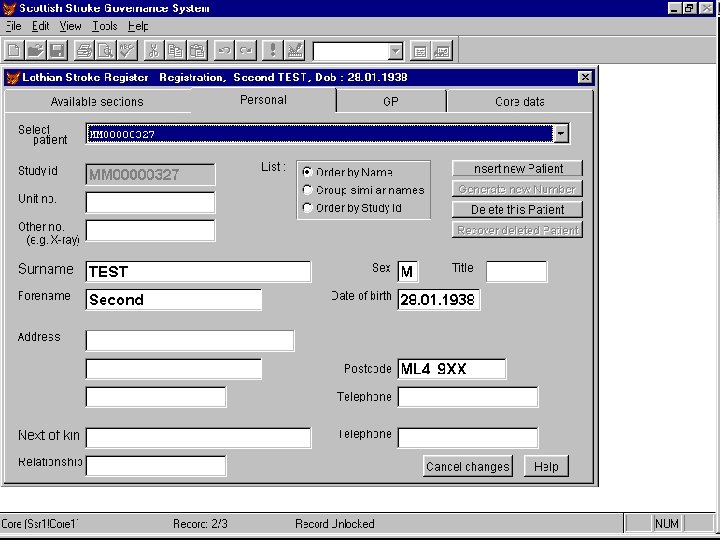Click the Postcode field ML4 9XX
Viewport: 720px width, 540px height.
click(452, 369)
